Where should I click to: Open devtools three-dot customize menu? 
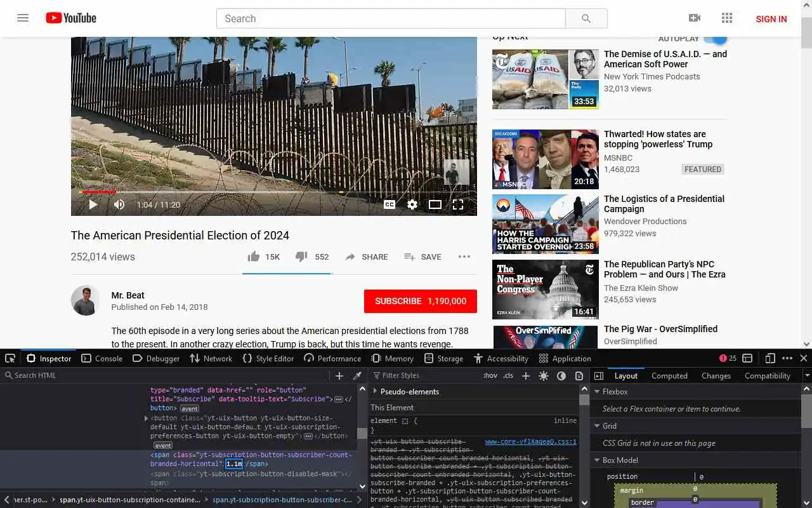coord(787,358)
